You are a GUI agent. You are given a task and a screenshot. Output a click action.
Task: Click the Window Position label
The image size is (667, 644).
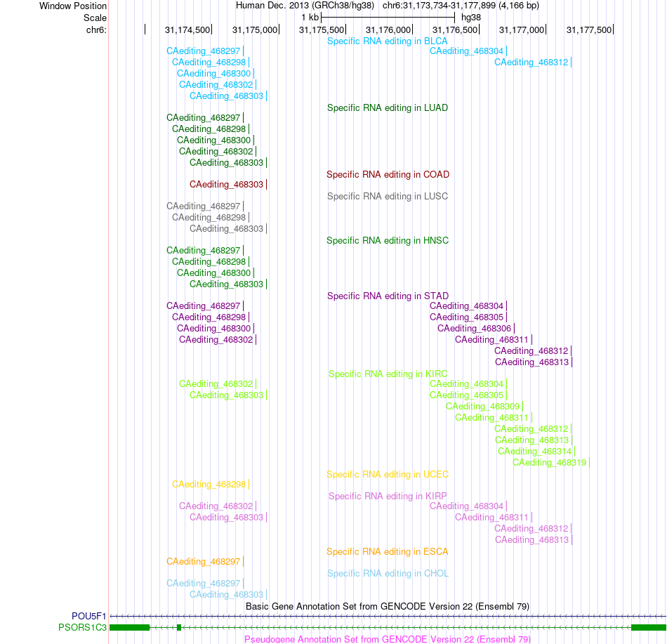pyautogui.click(x=73, y=6)
